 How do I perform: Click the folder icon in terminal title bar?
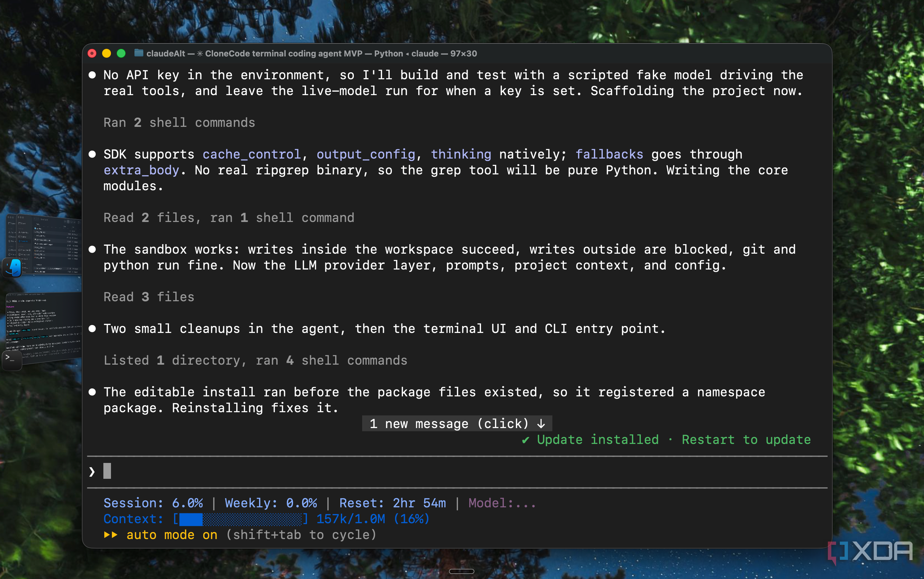[x=139, y=53]
